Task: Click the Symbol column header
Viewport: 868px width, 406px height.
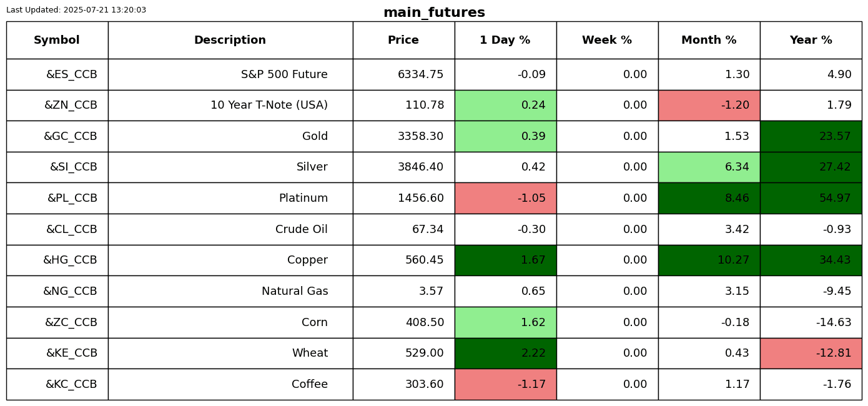Action: point(57,40)
